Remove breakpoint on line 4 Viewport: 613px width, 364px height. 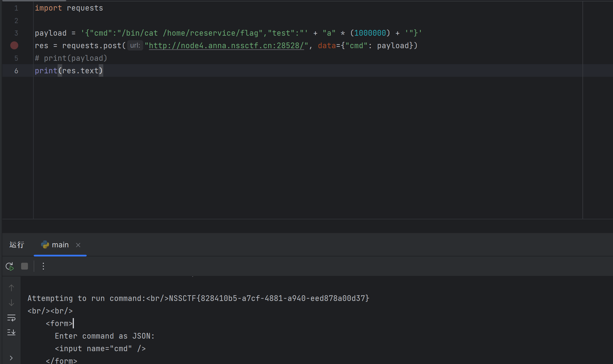coord(14,46)
